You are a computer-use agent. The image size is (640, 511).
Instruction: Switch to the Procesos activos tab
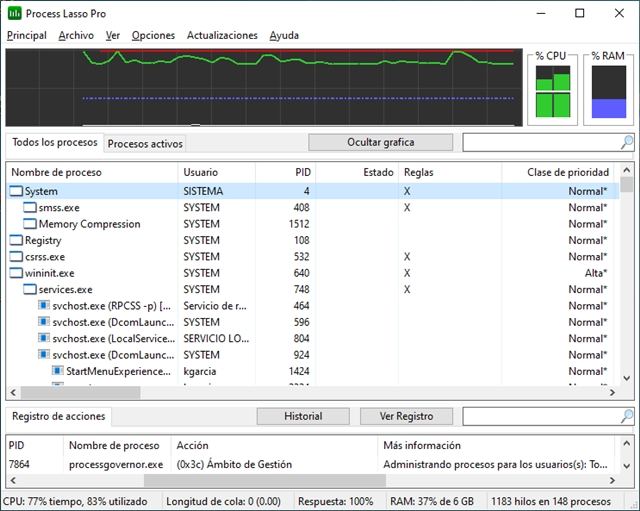click(145, 144)
